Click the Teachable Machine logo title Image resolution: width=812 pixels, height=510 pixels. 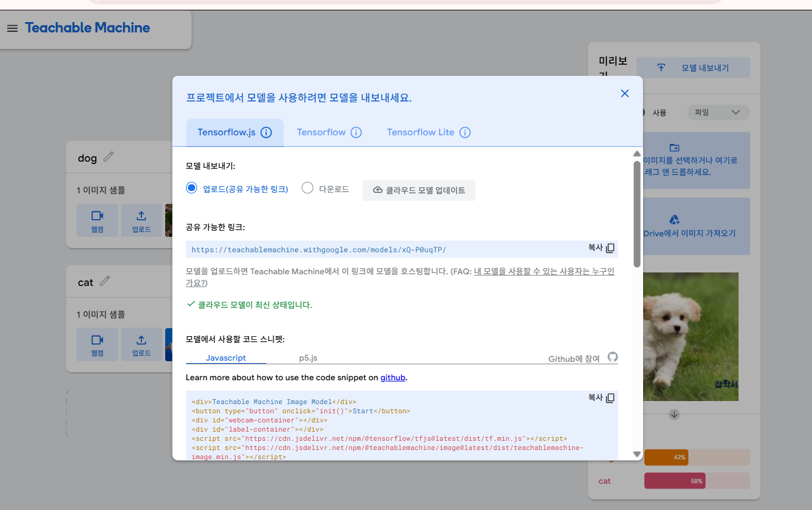pos(88,28)
